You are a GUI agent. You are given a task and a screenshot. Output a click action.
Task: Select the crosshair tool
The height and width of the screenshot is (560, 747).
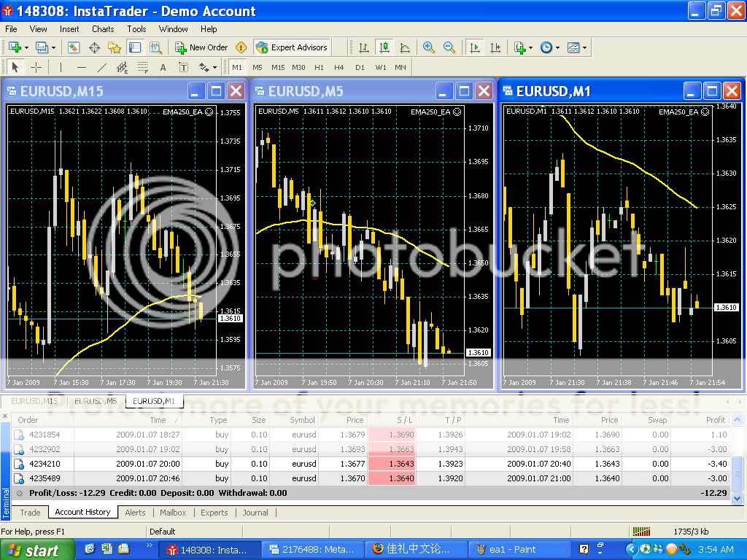pyautogui.click(x=36, y=68)
